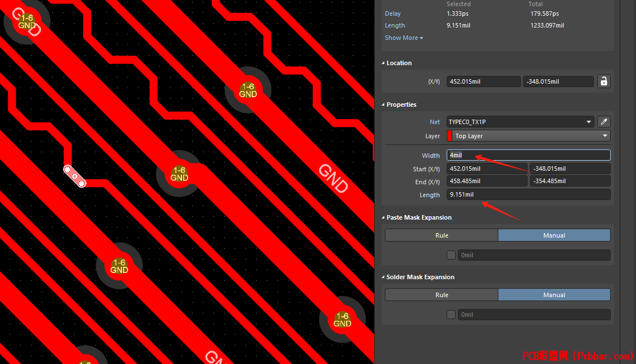The width and height of the screenshot is (636, 364).
Task: Click the selected white track segment
Action: (75, 176)
